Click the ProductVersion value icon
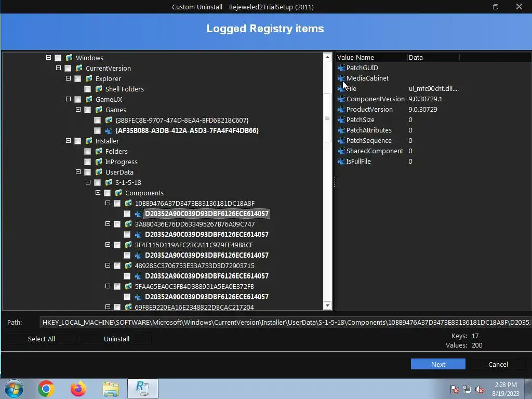This screenshot has height=399, width=532. pyautogui.click(x=341, y=109)
